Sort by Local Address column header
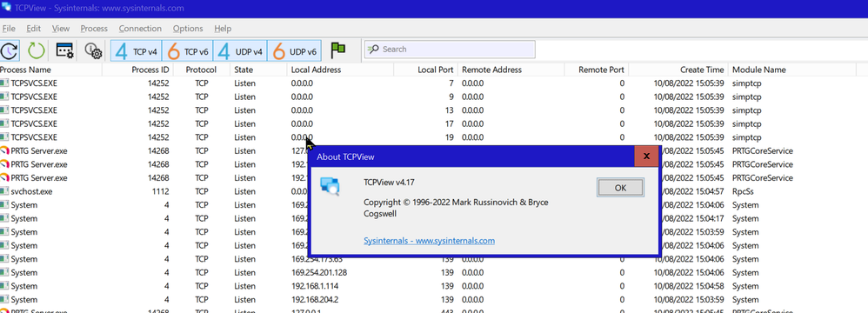The height and width of the screenshot is (313, 868). pyautogui.click(x=340, y=70)
